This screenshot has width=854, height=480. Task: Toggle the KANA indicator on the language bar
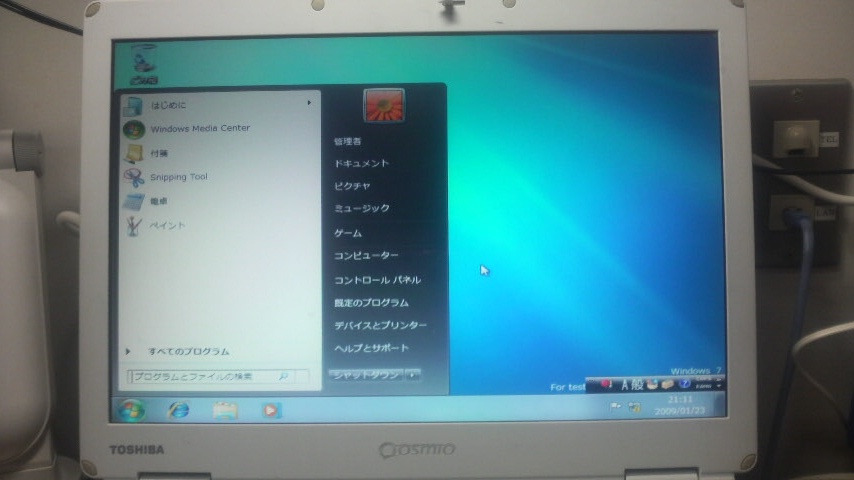(x=703, y=386)
